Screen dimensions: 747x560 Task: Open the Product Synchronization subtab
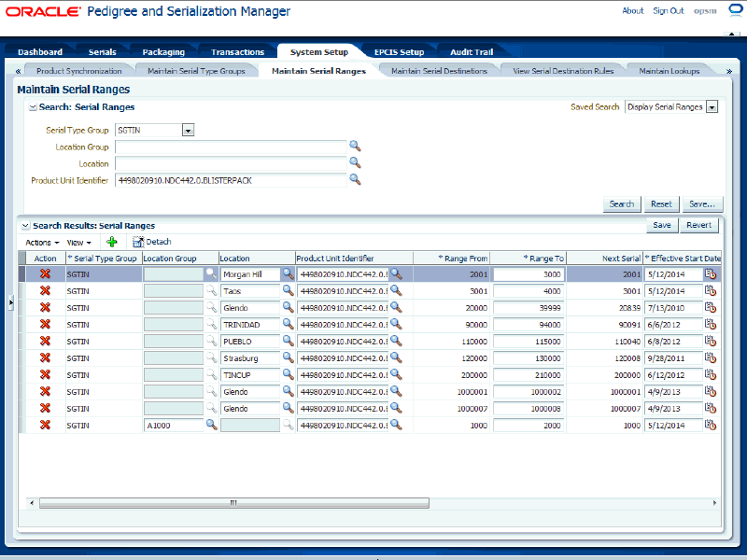point(79,71)
